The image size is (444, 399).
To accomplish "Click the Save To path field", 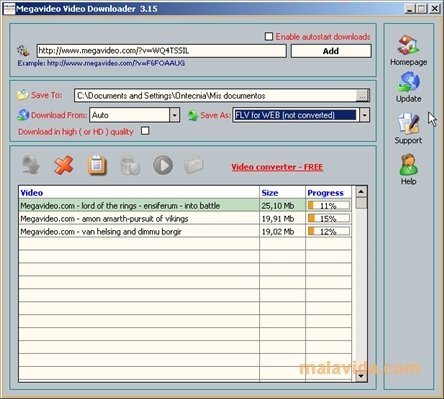I will [x=216, y=96].
